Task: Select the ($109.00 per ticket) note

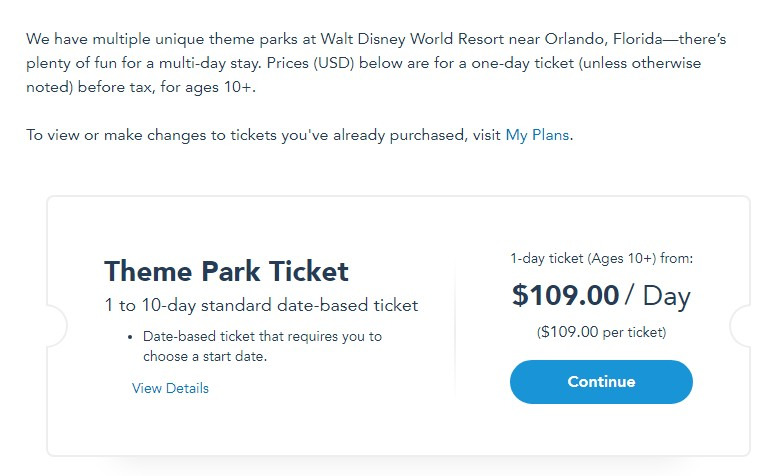Action: click(601, 332)
